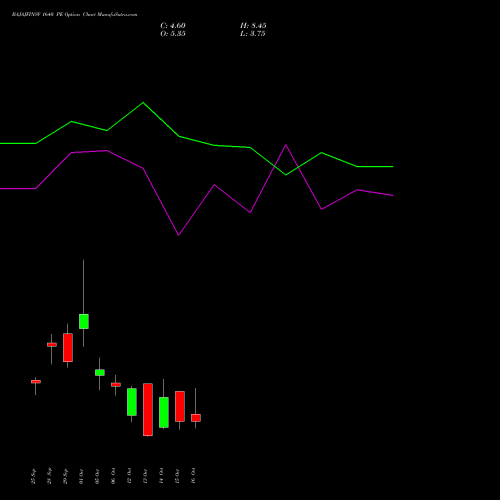500x500 pixels.
Task: Click the "05 Oct" date axis label
Action: pyautogui.click(x=97, y=476)
